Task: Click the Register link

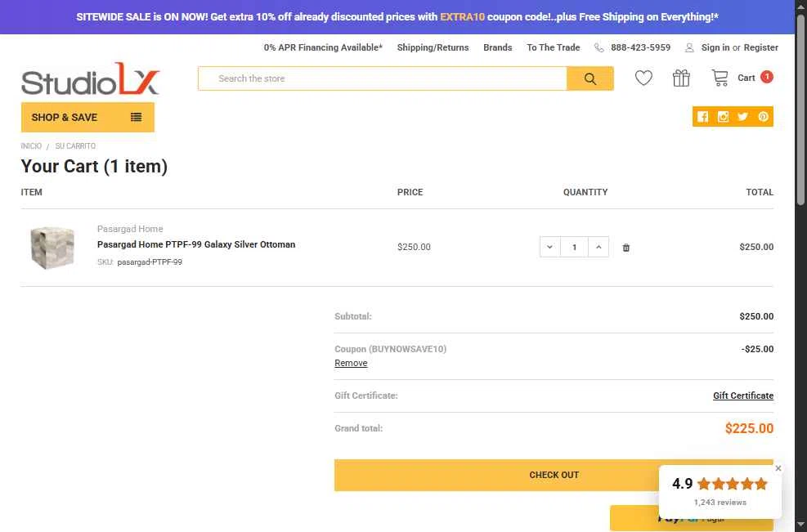Action: coord(760,47)
